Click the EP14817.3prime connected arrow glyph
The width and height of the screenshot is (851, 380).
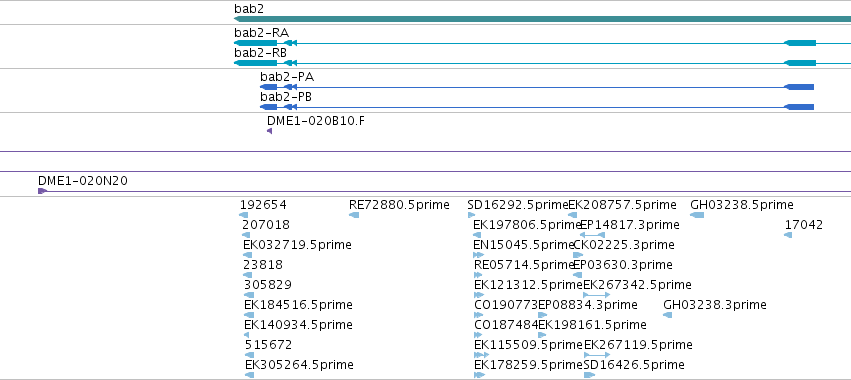(x=592, y=235)
